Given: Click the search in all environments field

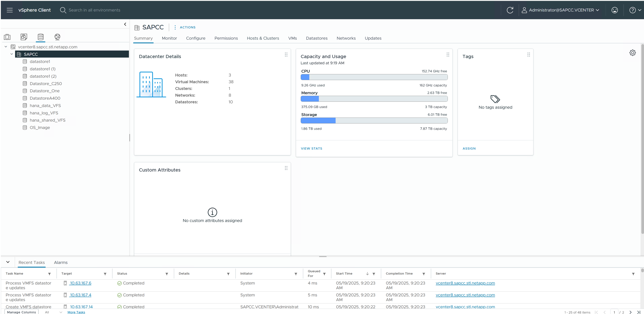Looking at the screenshot, I should click(x=94, y=10).
